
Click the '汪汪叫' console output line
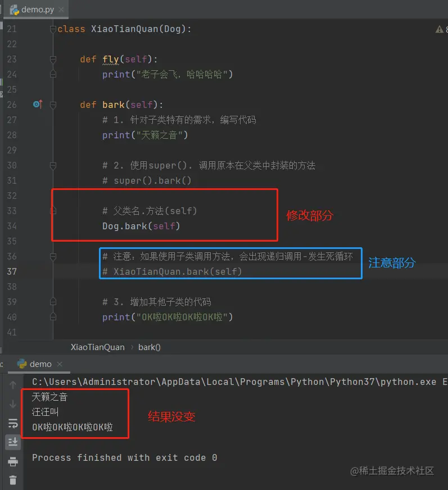(x=45, y=412)
